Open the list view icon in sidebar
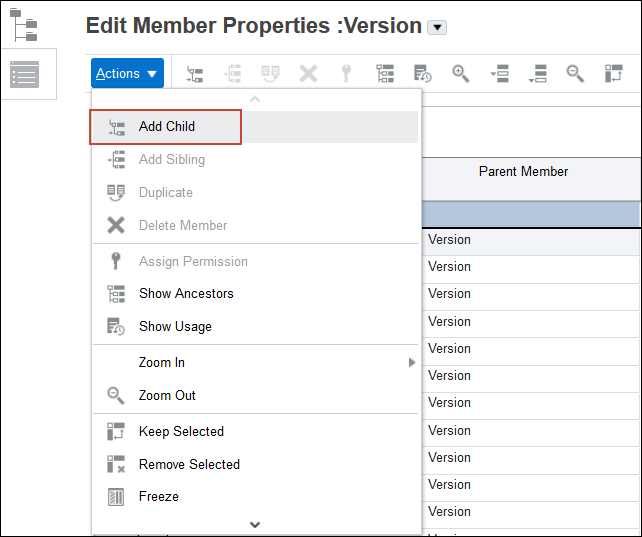Screen dimensions: 642x537 [24, 74]
